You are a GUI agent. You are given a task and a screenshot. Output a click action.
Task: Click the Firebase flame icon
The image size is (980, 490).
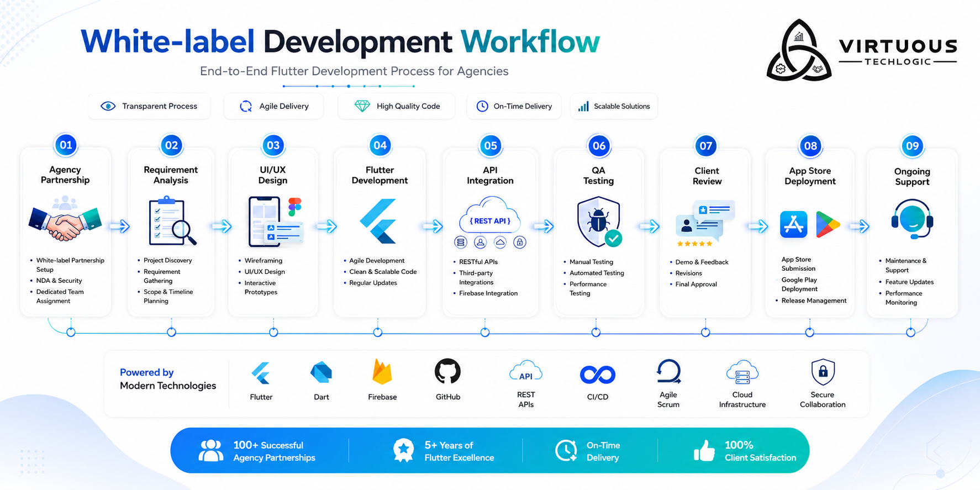tap(382, 372)
